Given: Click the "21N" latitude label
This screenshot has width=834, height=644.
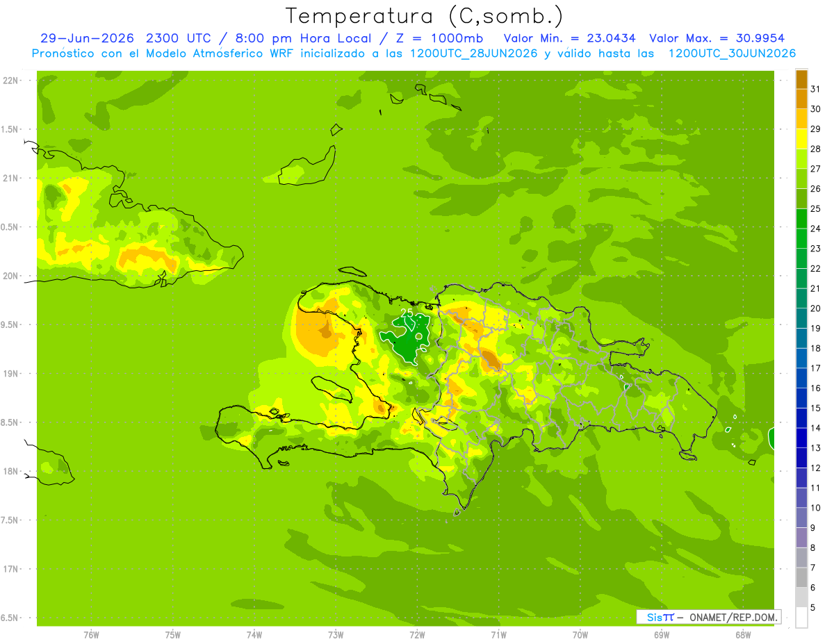Looking at the screenshot, I should [11, 178].
